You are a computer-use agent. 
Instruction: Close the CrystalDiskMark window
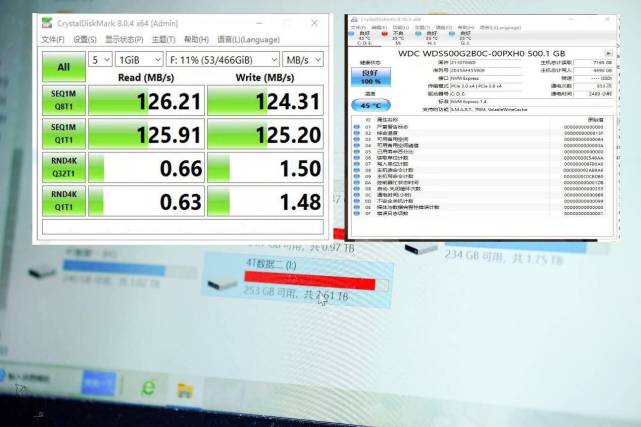click(314, 23)
